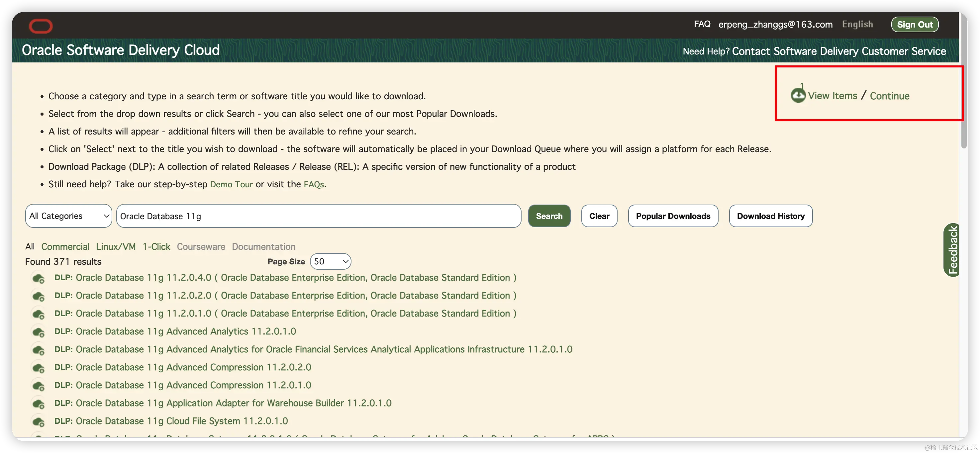Open the English language selector
The width and height of the screenshot is (980, 453).
(857, 24)
